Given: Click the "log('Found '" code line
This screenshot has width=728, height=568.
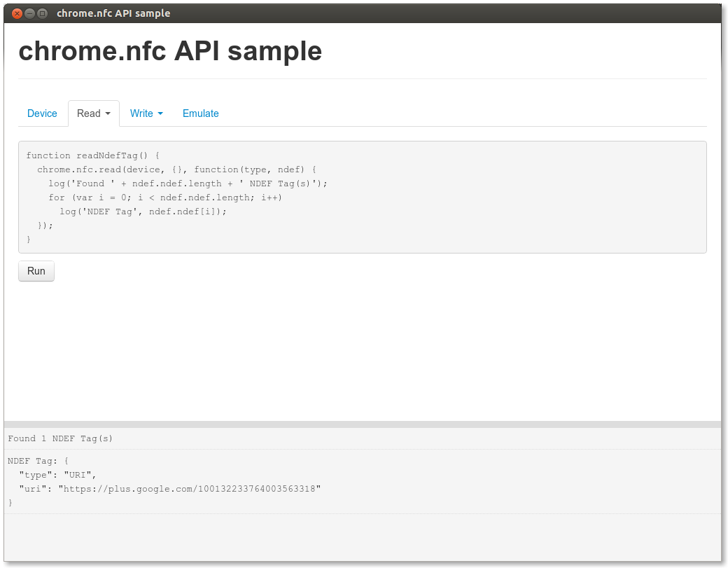Looking at the screenshot, I should tap(188, 183).
